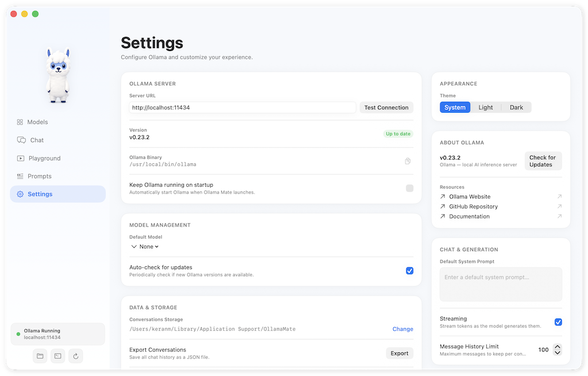
Task: Click into the Server URL field
Action: coord(243,108)
